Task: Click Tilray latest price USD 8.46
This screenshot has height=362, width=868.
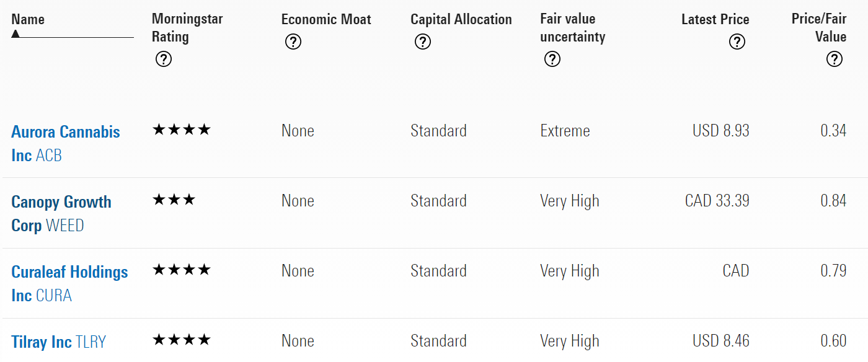Action: (721, 341)
